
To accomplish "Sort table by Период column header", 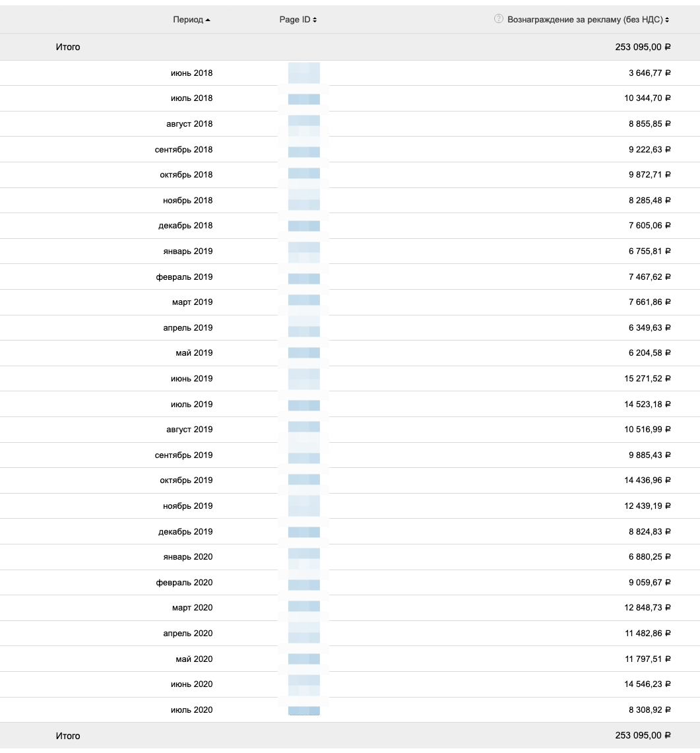I will click(188, 20).
